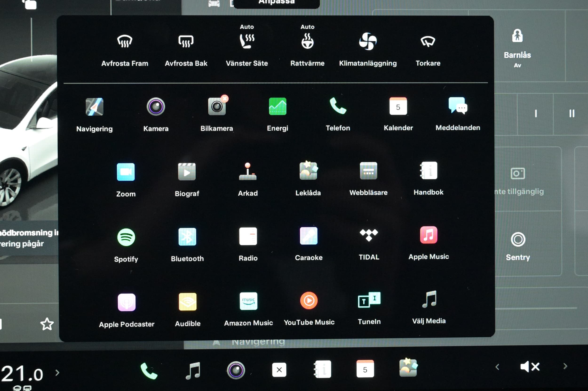Open the Kalender app

[x=398, y=114]
